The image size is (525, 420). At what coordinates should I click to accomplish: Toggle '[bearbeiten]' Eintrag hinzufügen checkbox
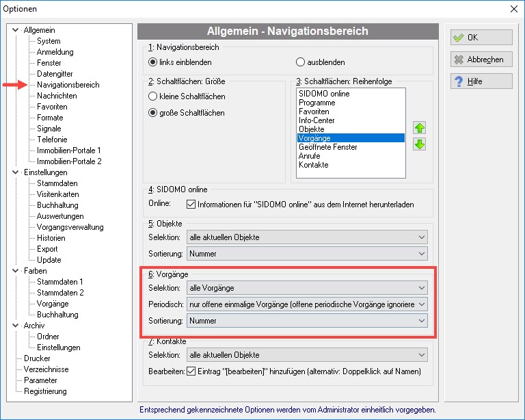191,371
